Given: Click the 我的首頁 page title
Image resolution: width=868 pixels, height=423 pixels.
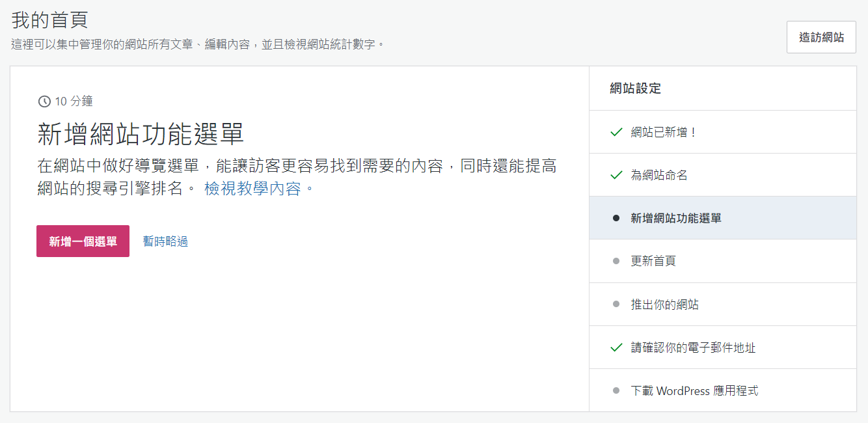Looking at the screenshot, I should pyautogui.click(x=49, y=20).
